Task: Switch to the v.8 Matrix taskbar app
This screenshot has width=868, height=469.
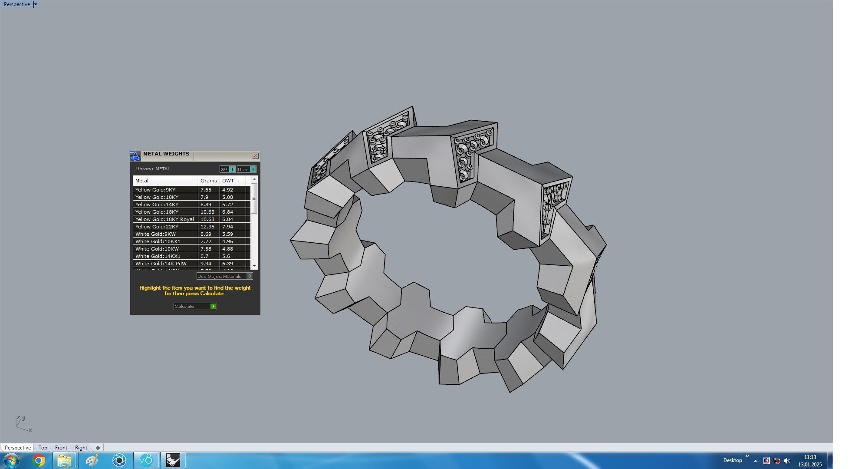Action: [x=146, y=460]
